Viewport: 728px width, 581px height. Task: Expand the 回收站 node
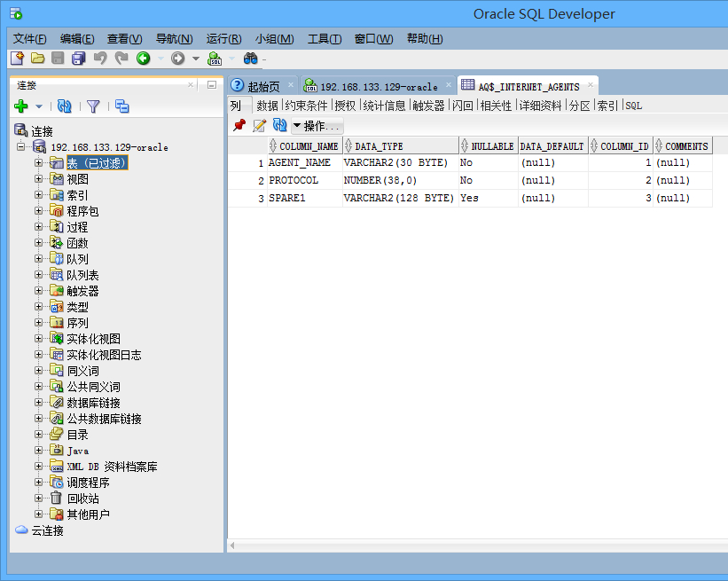pos(38,499)
